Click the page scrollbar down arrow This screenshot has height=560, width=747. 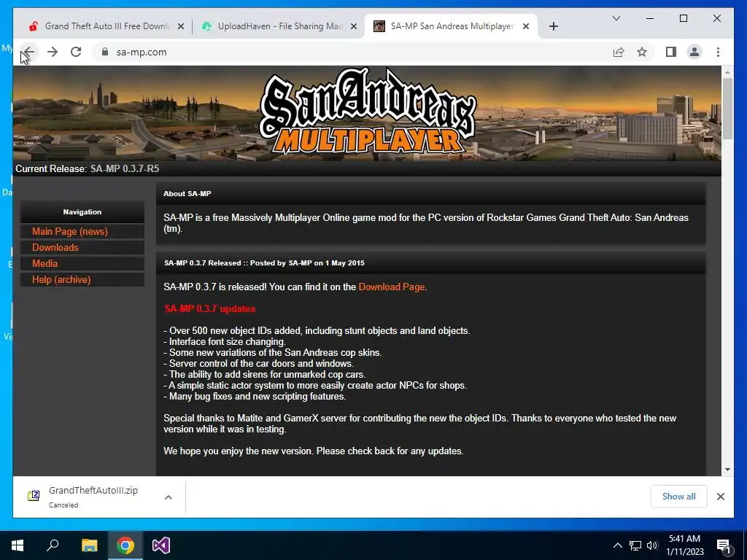click(727, 470)
